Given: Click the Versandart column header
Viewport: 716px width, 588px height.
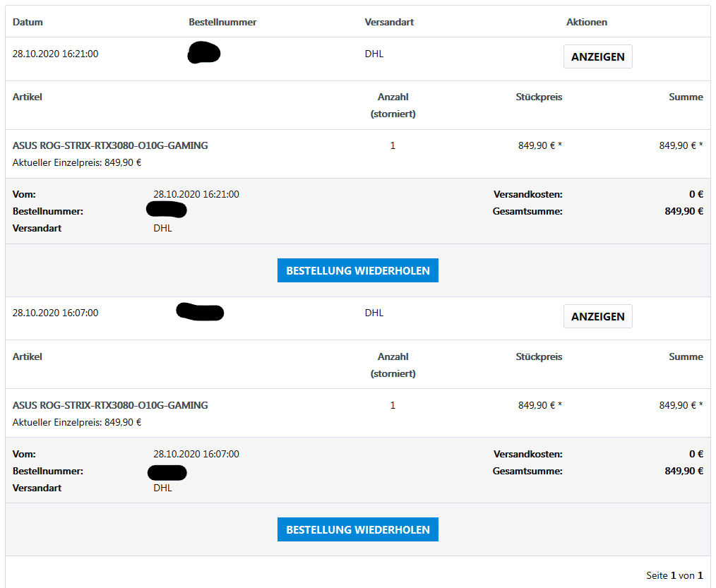Looking at the screenshot, I should 389,22.
